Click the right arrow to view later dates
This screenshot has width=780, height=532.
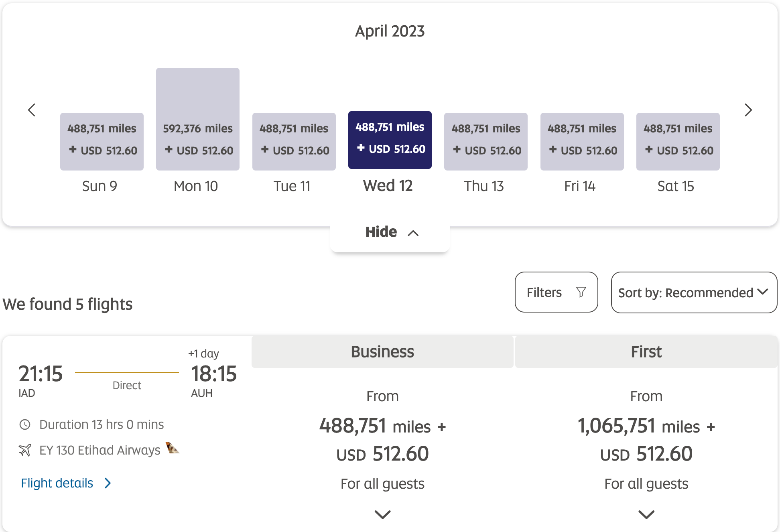click(x=748, y=110)
